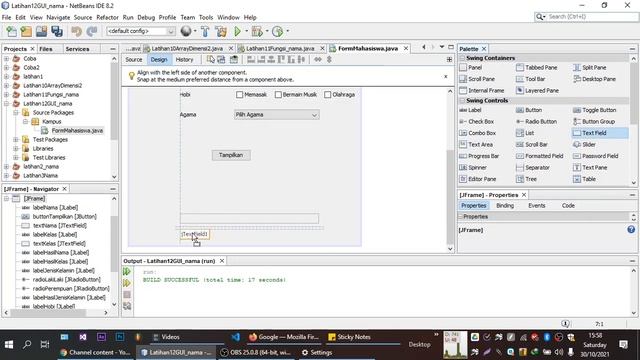Switch to the History view tab

coord(184,60)
